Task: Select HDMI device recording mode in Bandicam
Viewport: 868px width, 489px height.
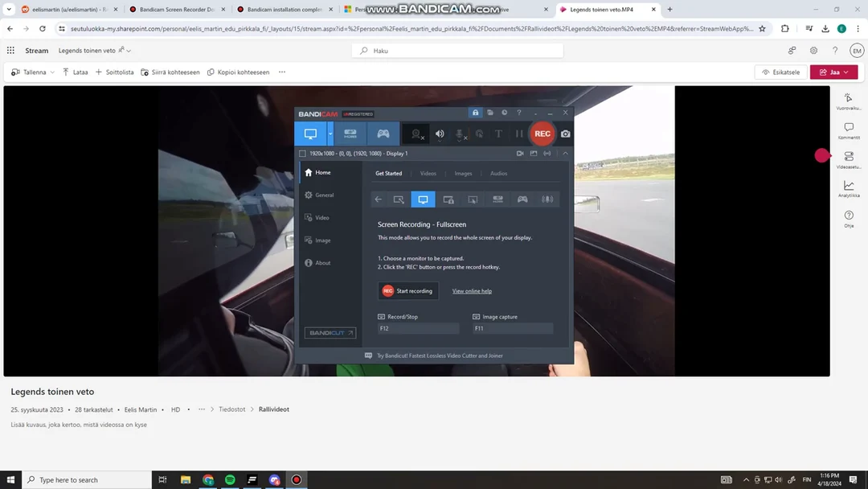Action: tap(350, 134)
